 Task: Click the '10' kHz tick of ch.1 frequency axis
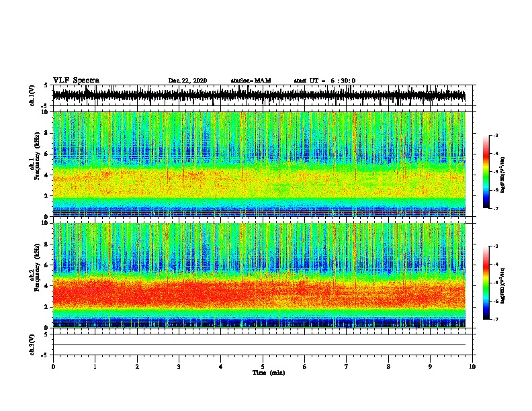(x=46, y=112)
